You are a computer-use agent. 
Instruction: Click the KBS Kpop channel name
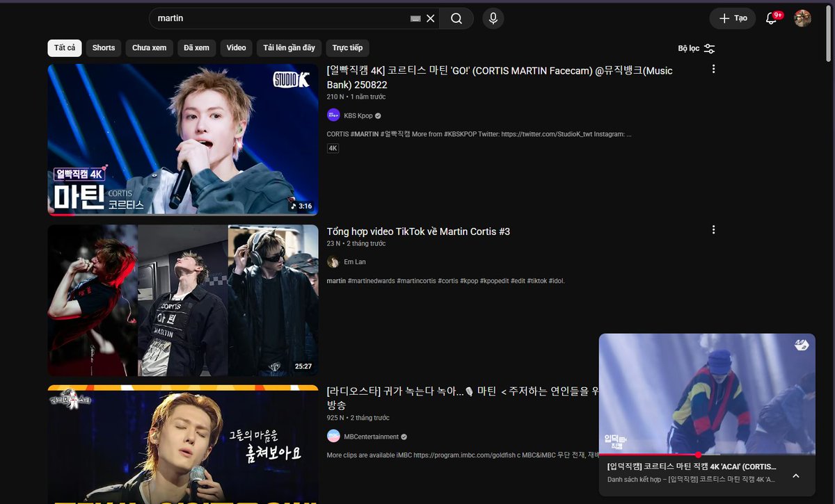click(x=358, y=116)
